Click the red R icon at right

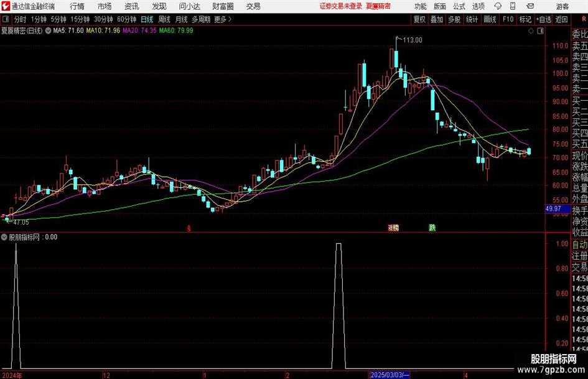(x=584, y=19)
